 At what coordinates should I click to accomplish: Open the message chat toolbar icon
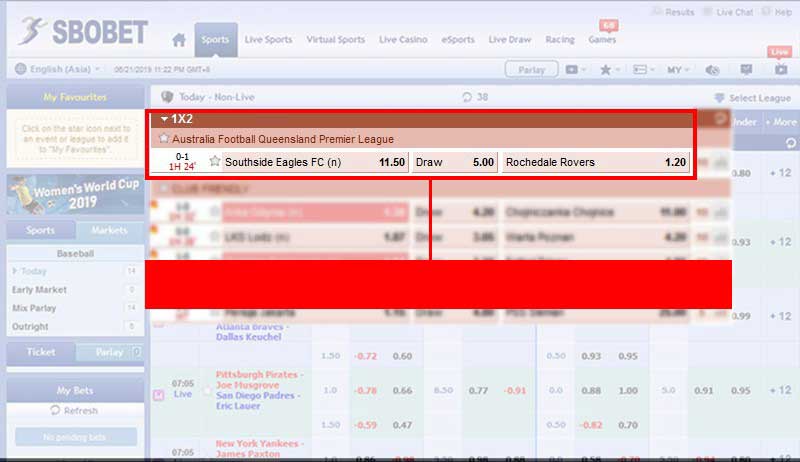pos(746,69)
